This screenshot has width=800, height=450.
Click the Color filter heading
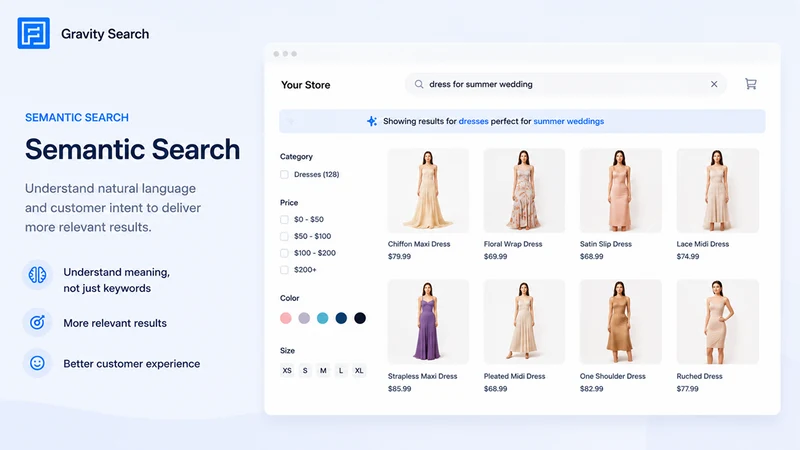(289, 298)
